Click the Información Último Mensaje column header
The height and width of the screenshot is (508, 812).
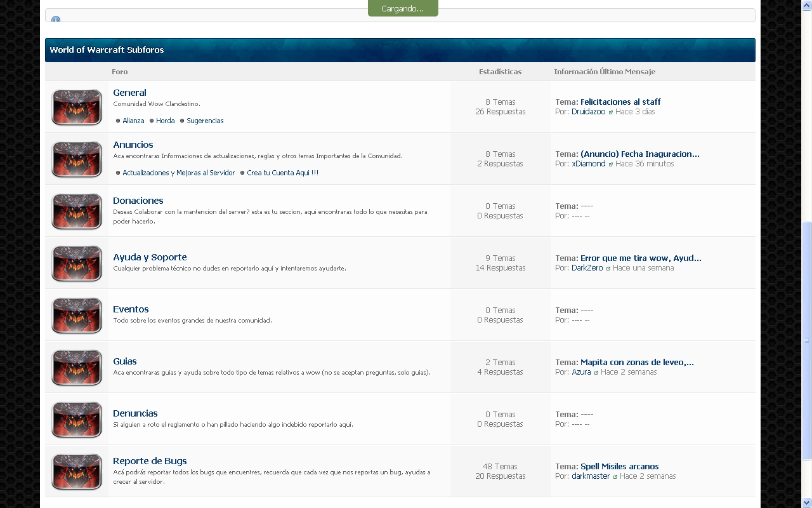[x=605, y=72]
